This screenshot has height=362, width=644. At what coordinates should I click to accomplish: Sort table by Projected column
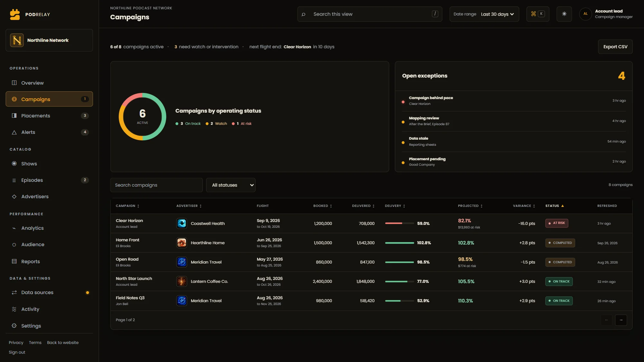[470, 206]
